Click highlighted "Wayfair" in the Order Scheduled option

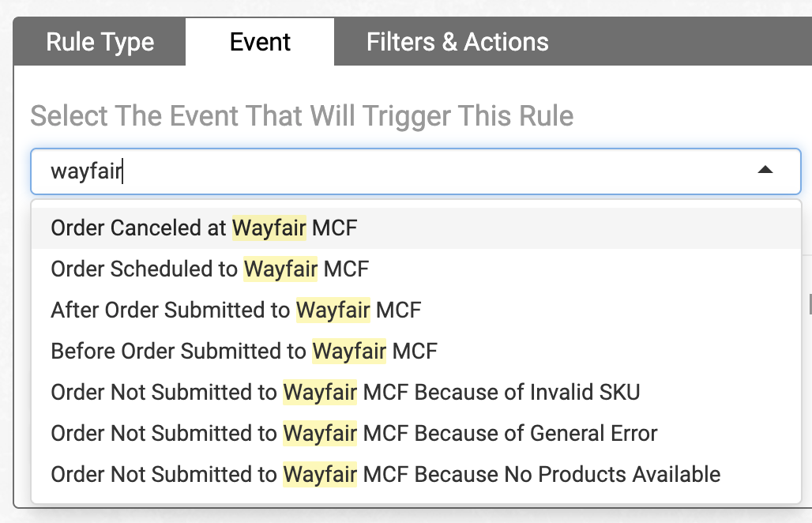pos(280,269)
